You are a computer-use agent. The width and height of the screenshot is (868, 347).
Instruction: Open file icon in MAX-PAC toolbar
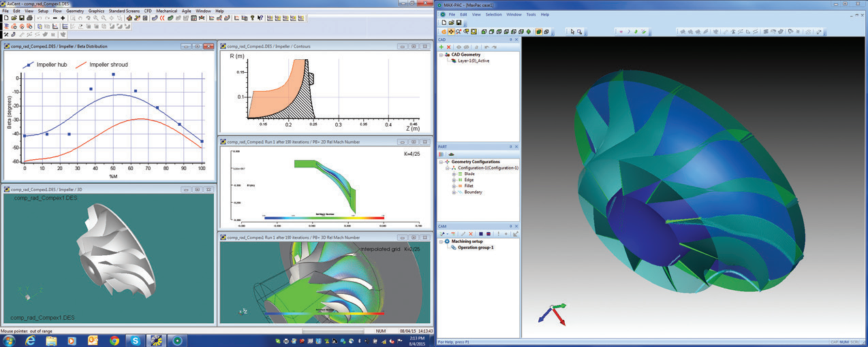pos(451,22)
